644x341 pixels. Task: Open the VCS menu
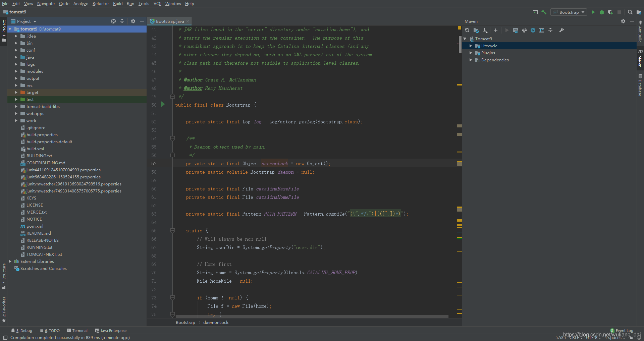[x=157, y=3]
